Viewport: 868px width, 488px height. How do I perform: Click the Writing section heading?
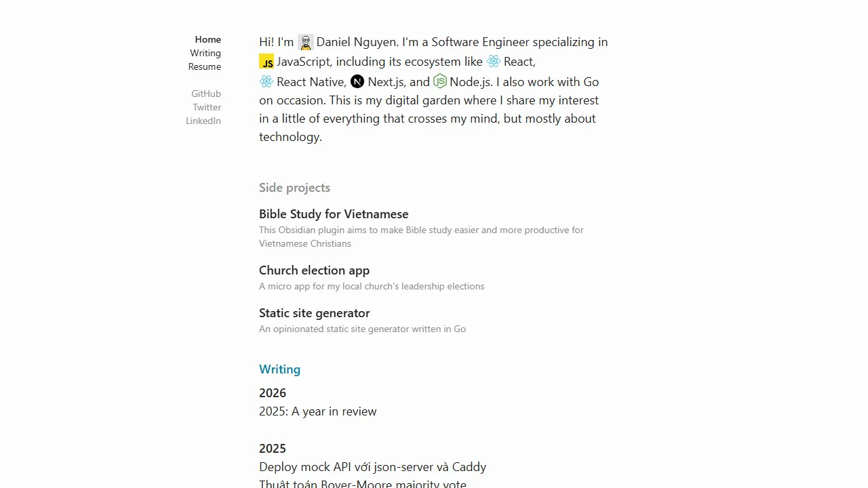pyautogui.click(x=279, y=369)
